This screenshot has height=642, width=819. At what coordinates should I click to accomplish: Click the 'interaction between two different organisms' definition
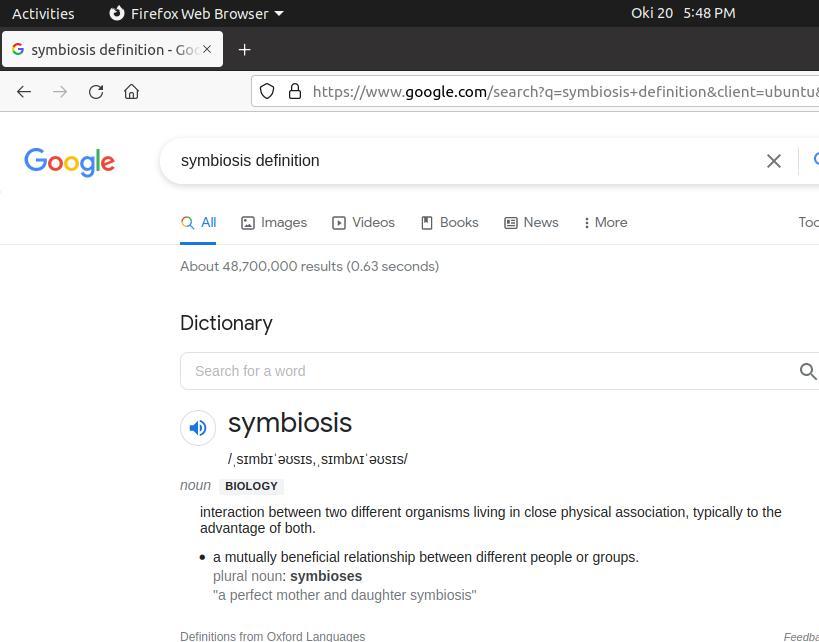click(490, 520)
